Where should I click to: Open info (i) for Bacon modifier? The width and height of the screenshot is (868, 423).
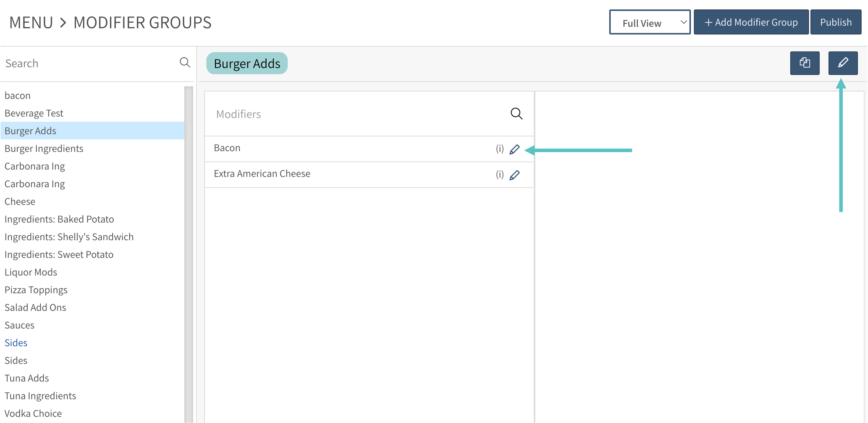click(x=499, y=149)
